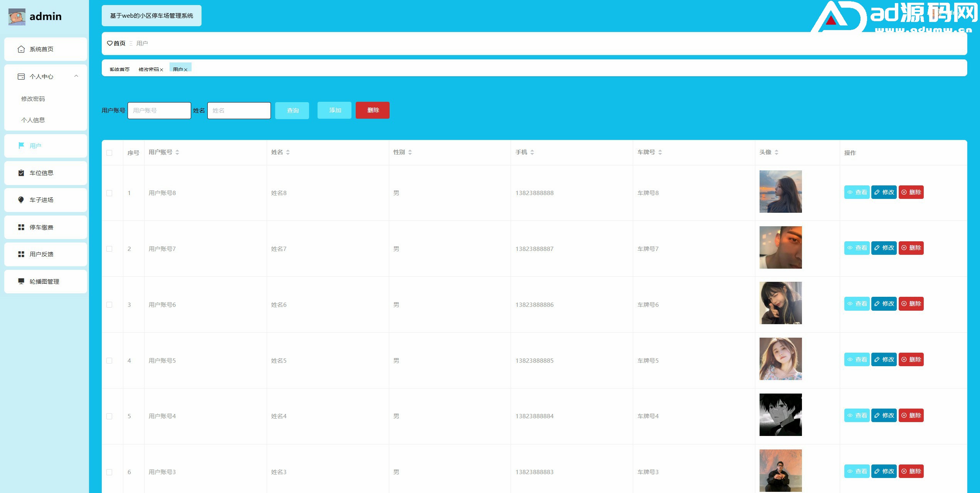Image resolution: width=980 pixels, height=493 pixels.
Task: Collapse the 个人中心 menu chevron
Action: click(76, 76)
